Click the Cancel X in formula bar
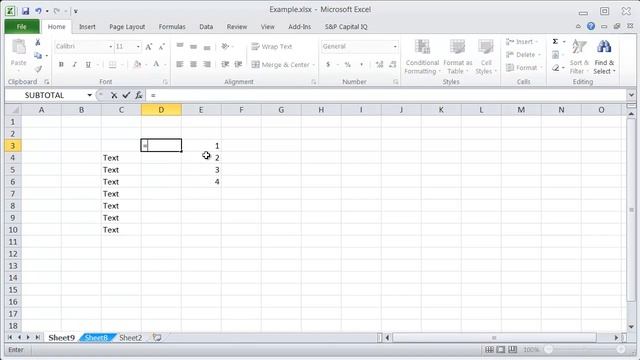The width and height of the screenshot is (640, 360). [114, 95]
